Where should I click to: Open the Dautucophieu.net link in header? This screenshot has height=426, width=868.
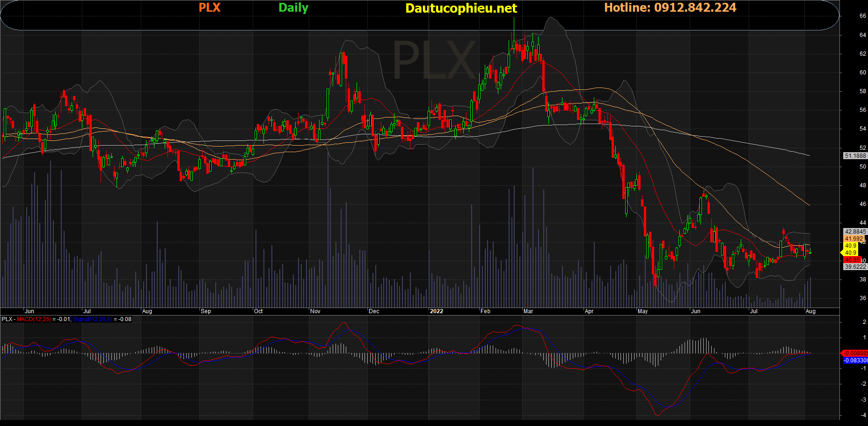460,8
